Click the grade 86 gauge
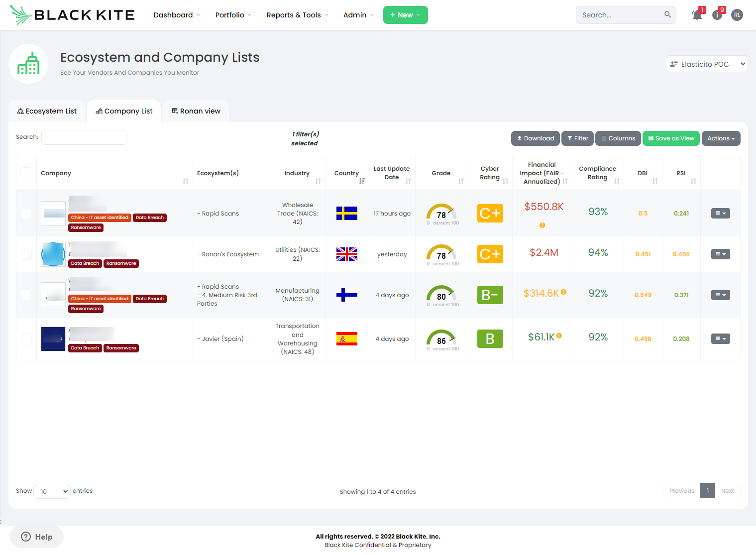 click(441, 339)
